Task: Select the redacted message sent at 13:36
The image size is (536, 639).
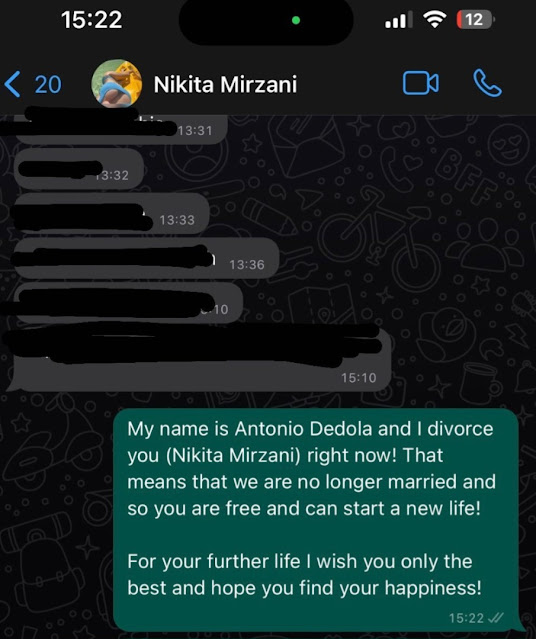Action: (147, 258)
